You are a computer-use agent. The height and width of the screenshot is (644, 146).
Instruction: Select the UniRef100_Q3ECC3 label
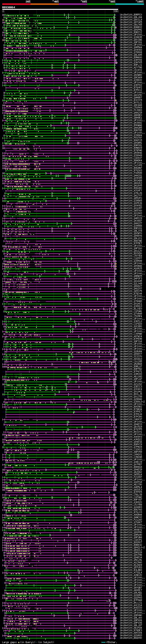point(131,387)
